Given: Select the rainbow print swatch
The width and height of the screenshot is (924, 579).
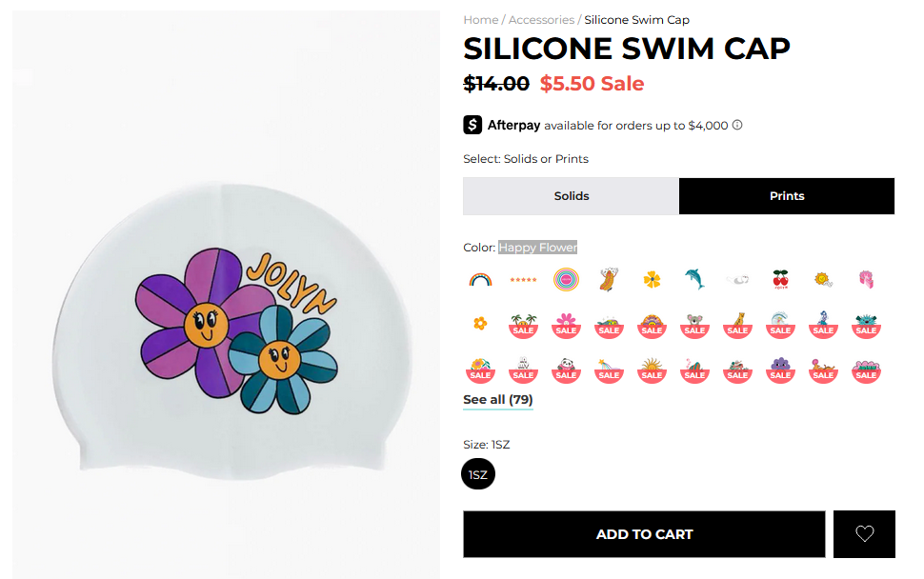Looking at the screenshot, I should coord(480,280).
